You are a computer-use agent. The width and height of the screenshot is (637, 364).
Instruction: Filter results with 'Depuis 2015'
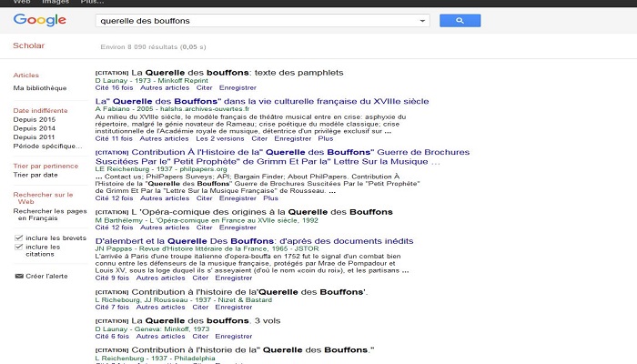pos(35,119)
